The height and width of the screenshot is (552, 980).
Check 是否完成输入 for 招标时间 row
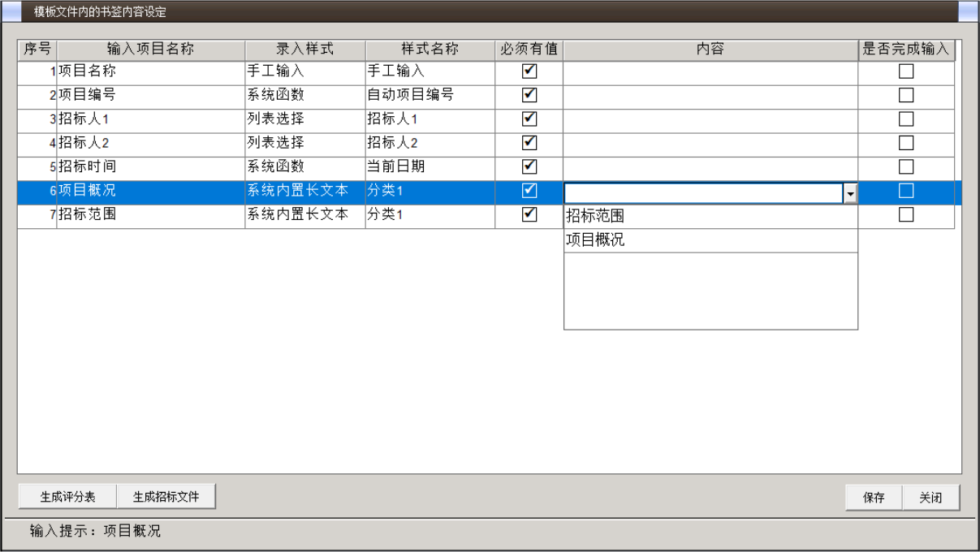(x=905, y=166)
